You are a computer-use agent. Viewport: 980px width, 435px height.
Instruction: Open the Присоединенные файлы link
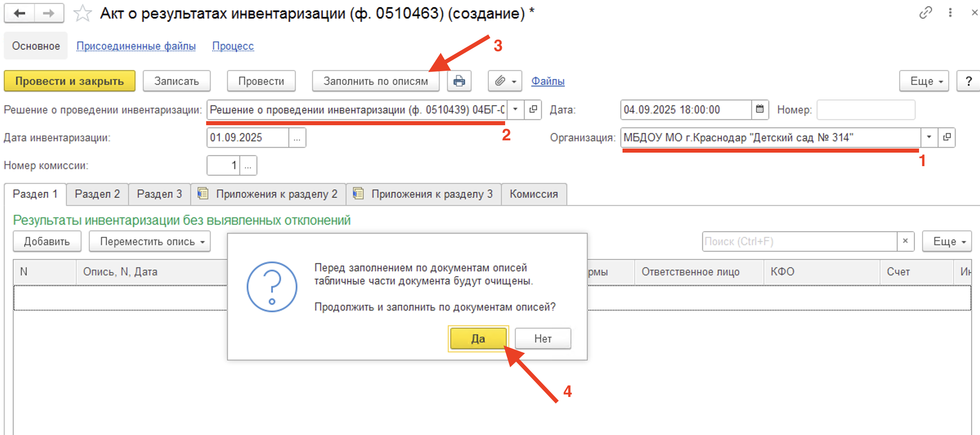136,46
